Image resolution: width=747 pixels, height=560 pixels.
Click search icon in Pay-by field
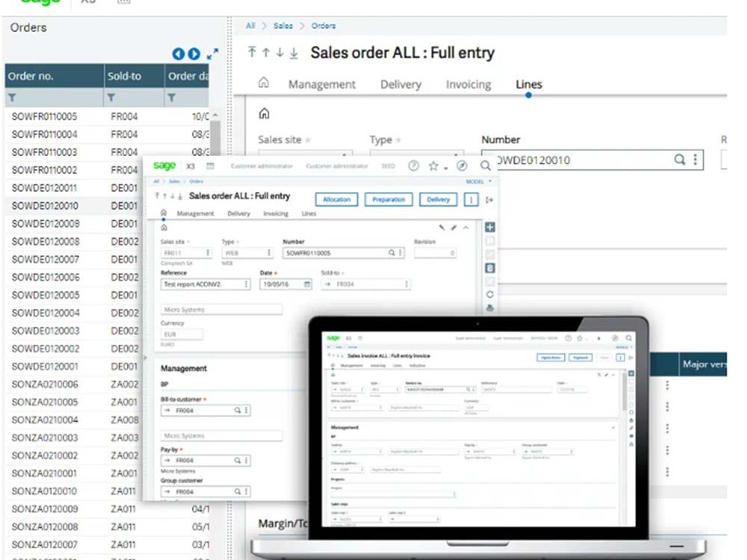click(238, 461)
